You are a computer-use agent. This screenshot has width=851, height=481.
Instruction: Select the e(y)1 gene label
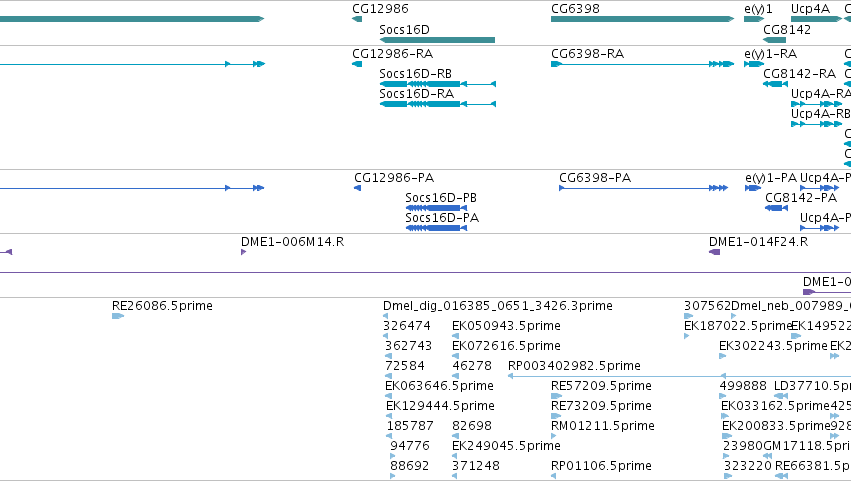[758, 9]
